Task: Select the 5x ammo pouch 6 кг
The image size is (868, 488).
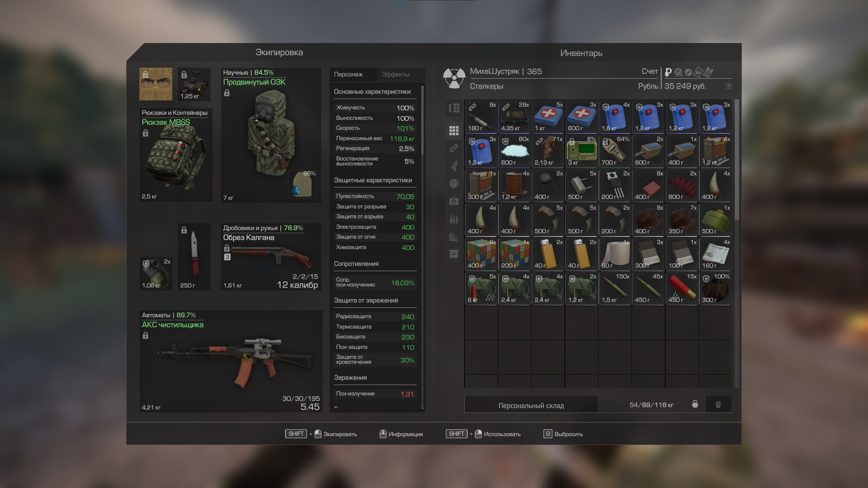Action: click(x=481, y=288)
